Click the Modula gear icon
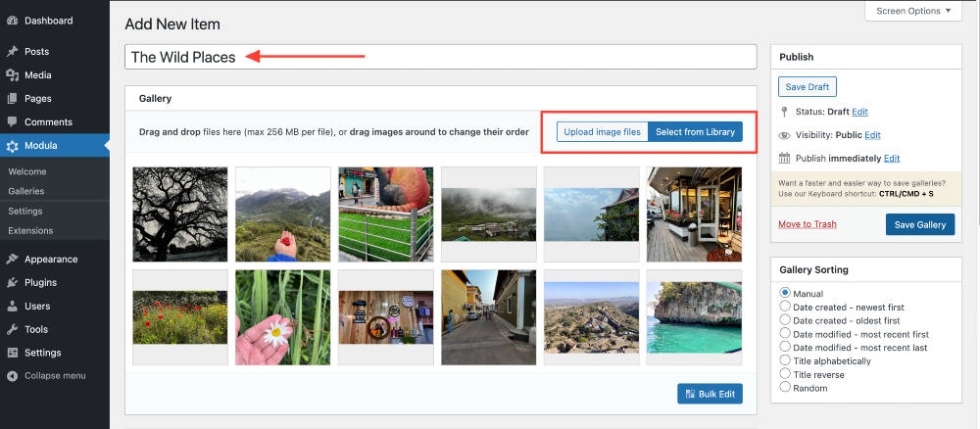Image resolution: width=980 pixels, height=429 pixels. click(x=12, y=146)
